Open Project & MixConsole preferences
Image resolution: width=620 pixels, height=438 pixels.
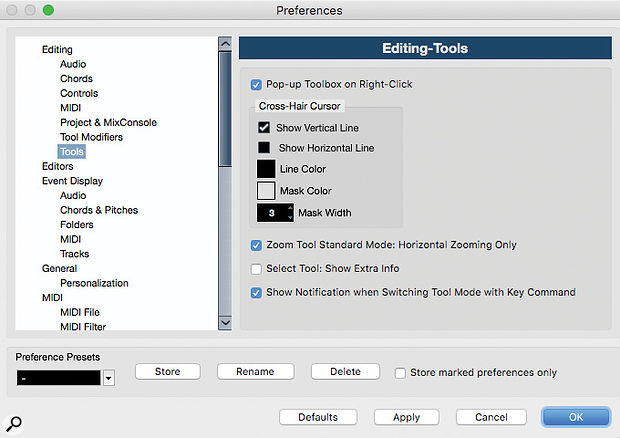(108, 123)
